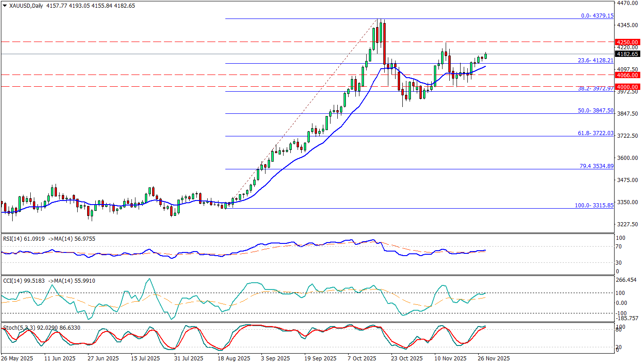Select the 23.6- 4128.21 Fibonacci label
643x364 pixels.
[x=596, y=61]
